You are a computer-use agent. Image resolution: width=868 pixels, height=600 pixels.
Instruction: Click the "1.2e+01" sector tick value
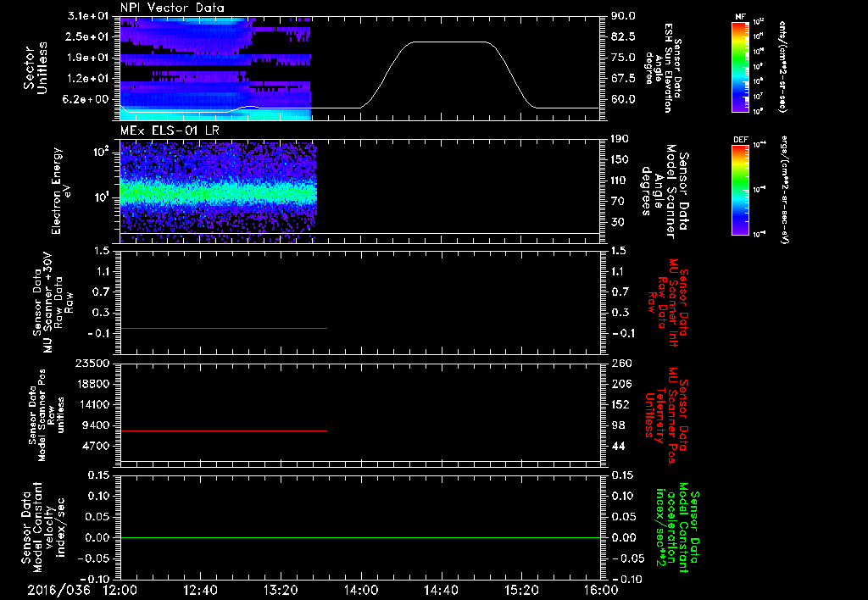88,79
